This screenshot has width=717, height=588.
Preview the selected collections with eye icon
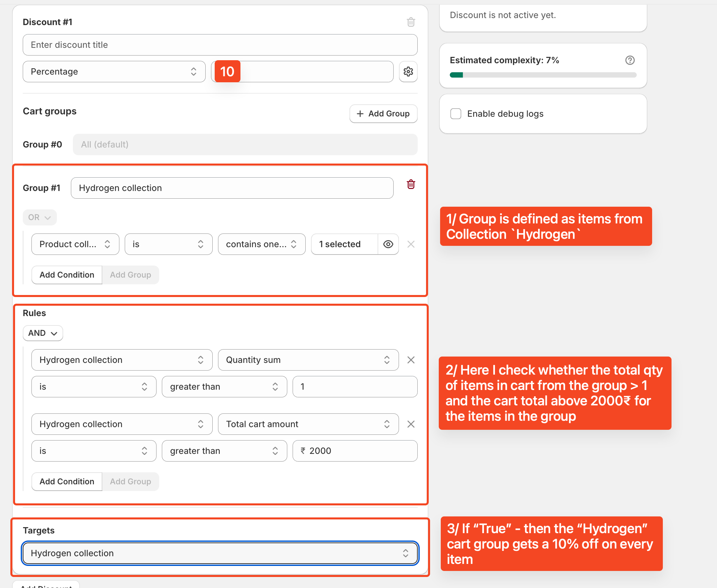pos(388,244)
